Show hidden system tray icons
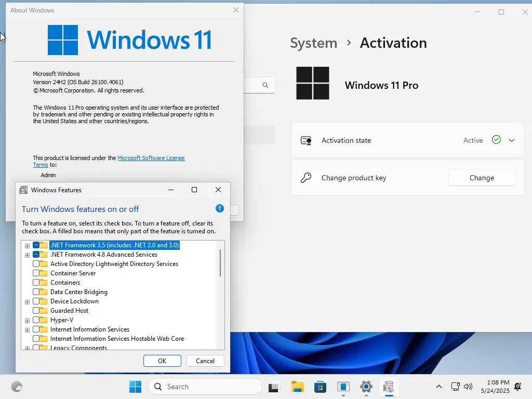 pos(438,387)
